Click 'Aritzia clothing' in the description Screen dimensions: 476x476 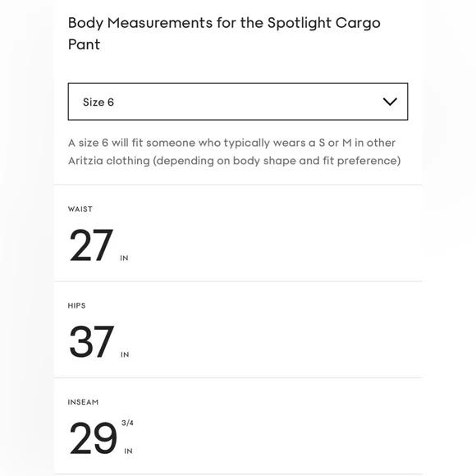coord(109,161)
